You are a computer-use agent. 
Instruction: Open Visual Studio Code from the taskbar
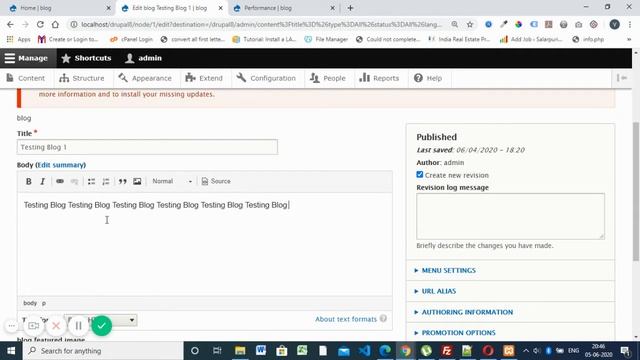point(364,351)
